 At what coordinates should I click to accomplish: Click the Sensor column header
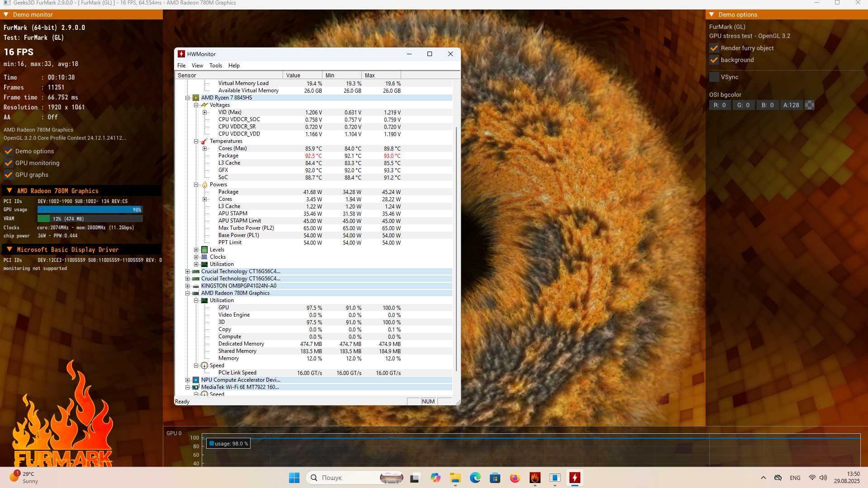(229, 75)
